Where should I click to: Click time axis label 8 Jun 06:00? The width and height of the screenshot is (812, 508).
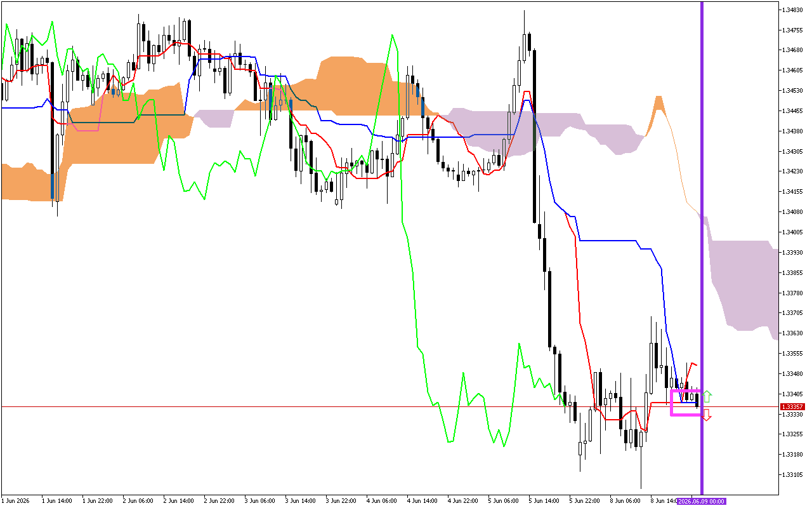[x=625, y=501]
